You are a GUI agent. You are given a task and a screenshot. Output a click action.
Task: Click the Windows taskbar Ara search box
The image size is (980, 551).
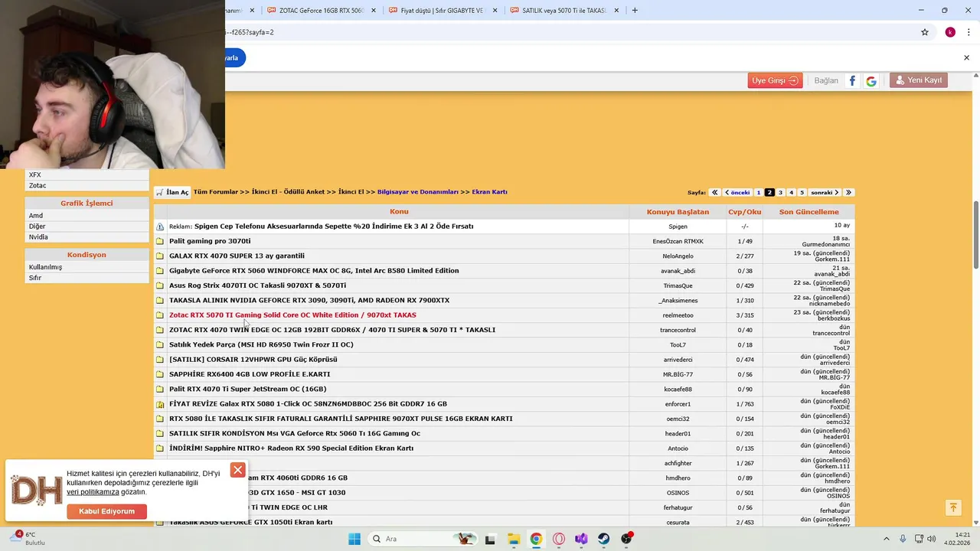(421, 539)
